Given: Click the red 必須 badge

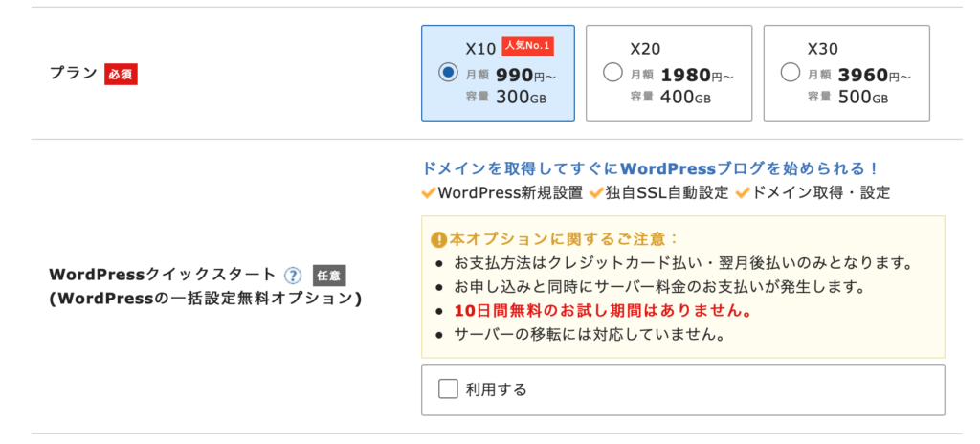Looking at the screenshot, I should coord(121,74).
